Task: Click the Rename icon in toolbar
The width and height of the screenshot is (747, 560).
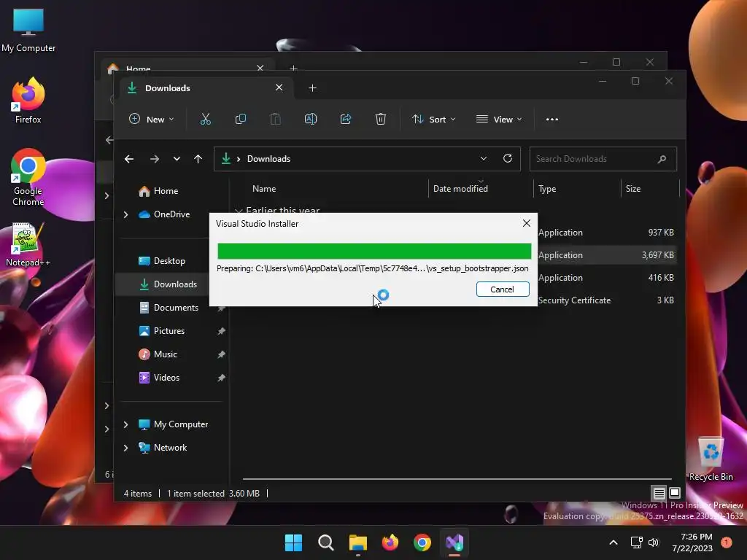Action: pos(311,119)
